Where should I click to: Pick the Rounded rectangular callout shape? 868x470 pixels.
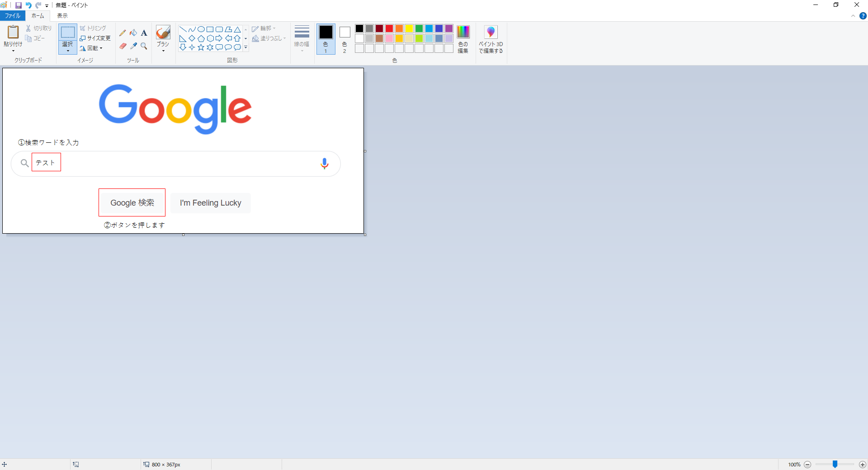[219, 47]
